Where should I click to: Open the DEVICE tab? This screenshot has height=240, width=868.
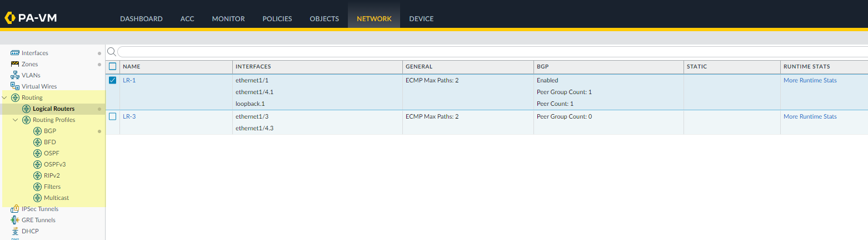point(421,18)
